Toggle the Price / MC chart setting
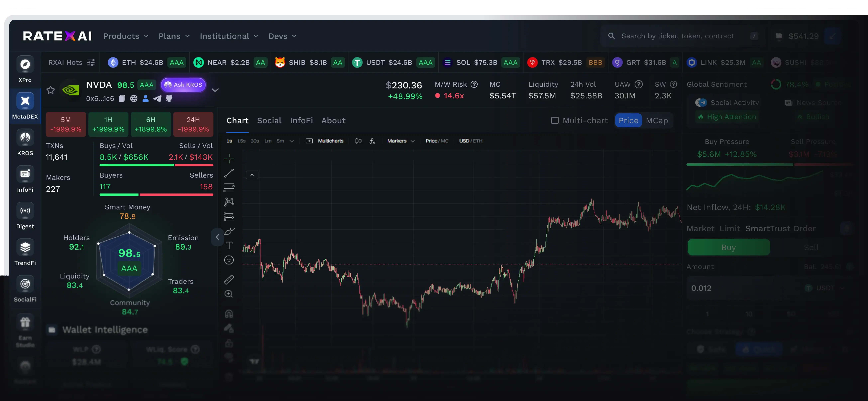The image size is (868, 401). (x=437, y=141)
